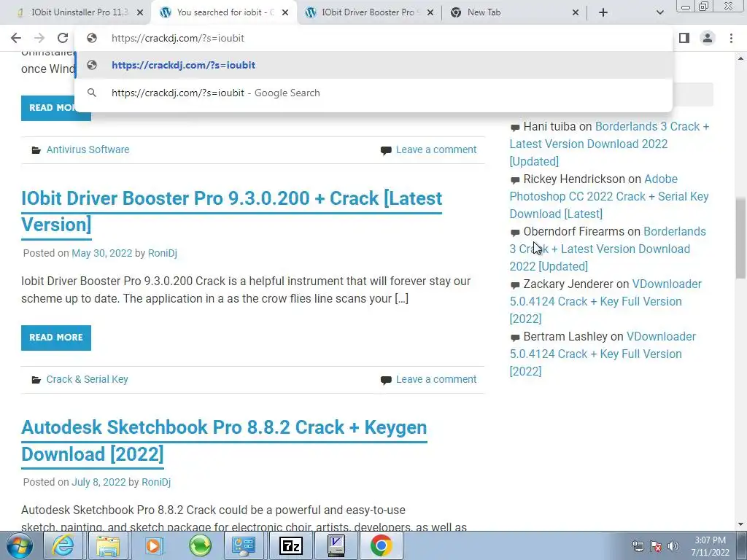Select the Google Search suggestion for the URL
The width and height of the screenshot is (747, 560).
373,93
